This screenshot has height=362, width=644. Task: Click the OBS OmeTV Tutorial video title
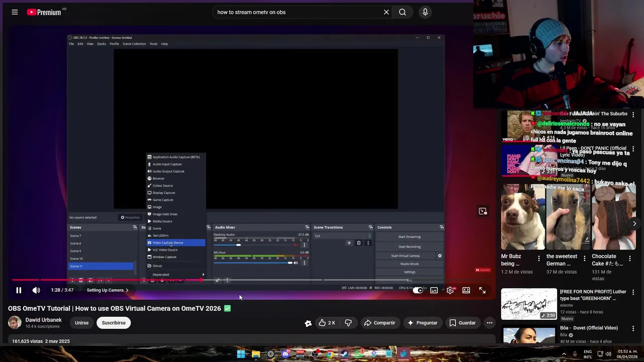click(119, 308)
